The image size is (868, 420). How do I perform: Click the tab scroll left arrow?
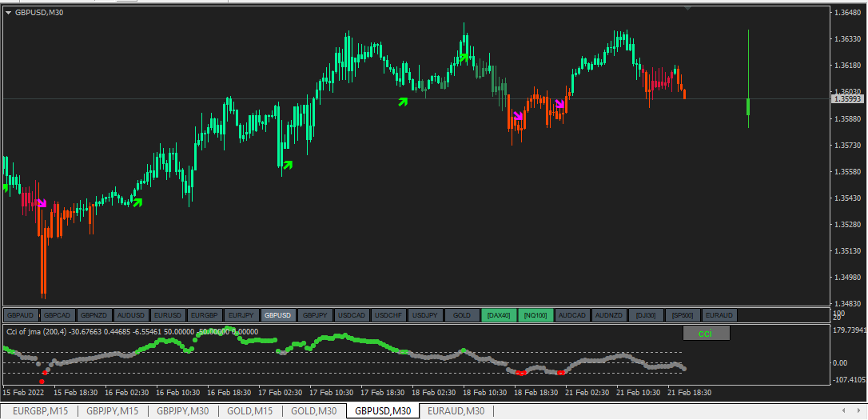point(843,410)
